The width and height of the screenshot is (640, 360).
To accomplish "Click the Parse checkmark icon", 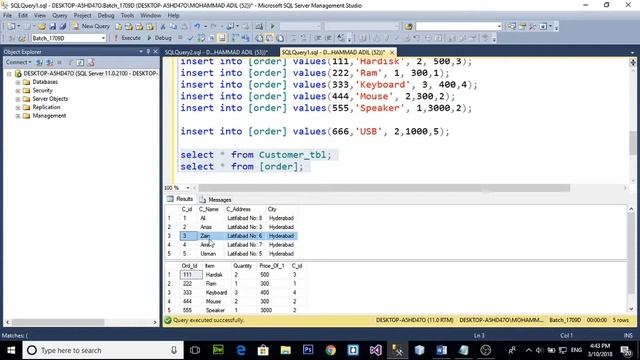I will (x=190, y=38).
